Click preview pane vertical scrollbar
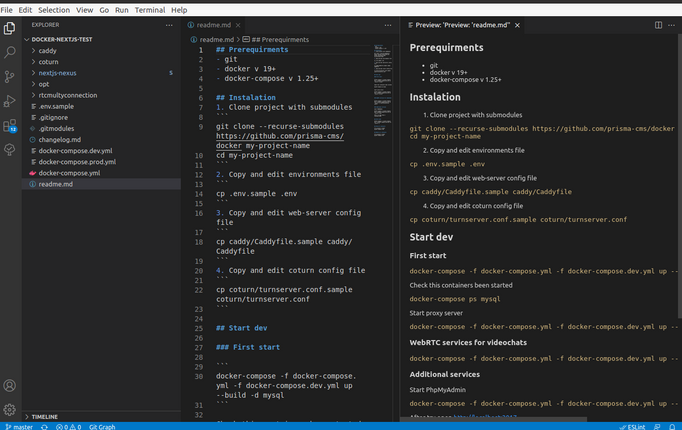 [679, 176]
